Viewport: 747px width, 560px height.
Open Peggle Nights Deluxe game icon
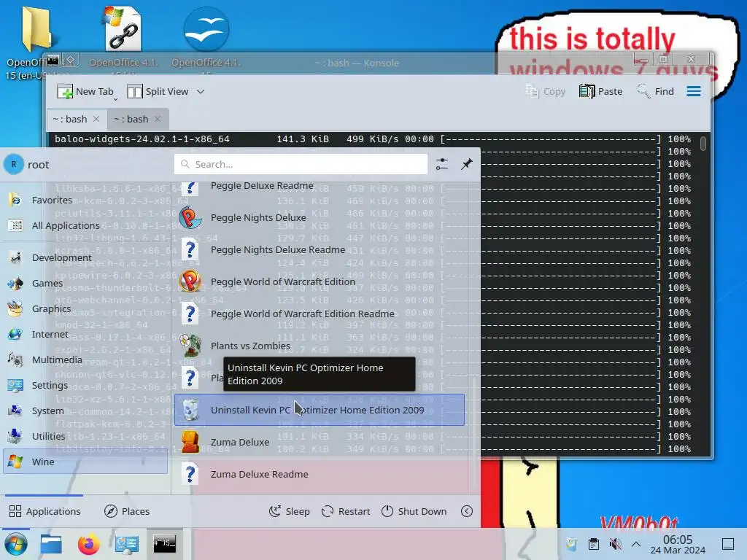[190, 217]
